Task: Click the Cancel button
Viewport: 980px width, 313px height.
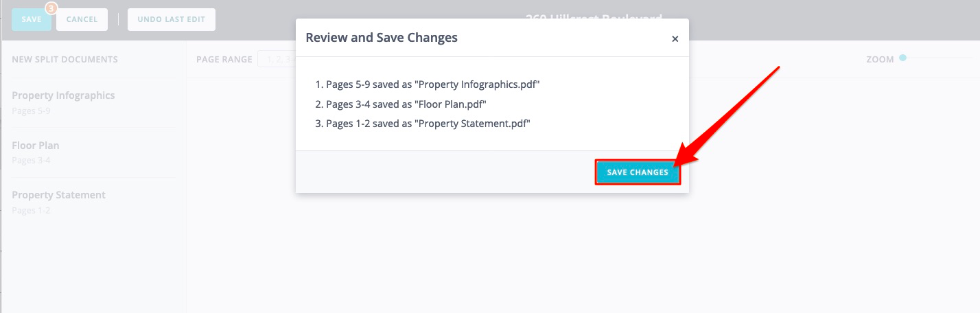Action: (82, 19)
